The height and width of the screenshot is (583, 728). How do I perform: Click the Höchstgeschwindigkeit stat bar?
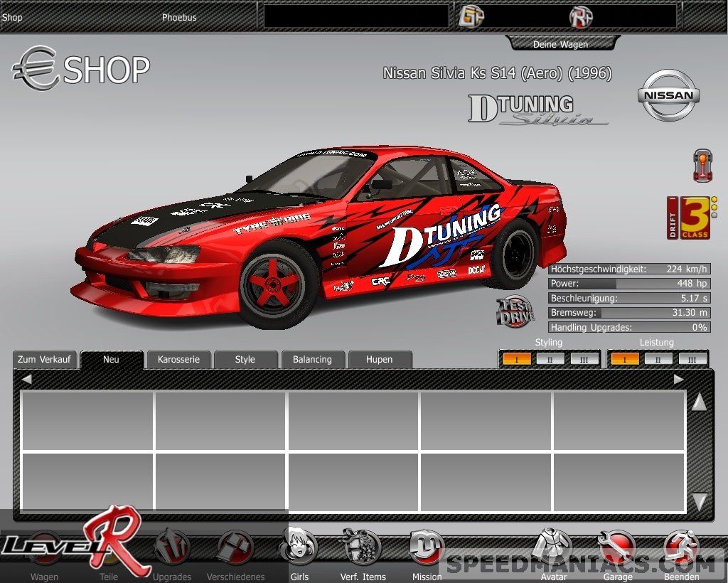pos(629,269)
